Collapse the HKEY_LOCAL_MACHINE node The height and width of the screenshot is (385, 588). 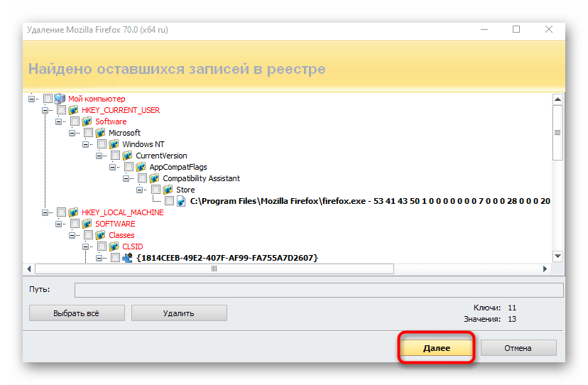pos(45,213)
